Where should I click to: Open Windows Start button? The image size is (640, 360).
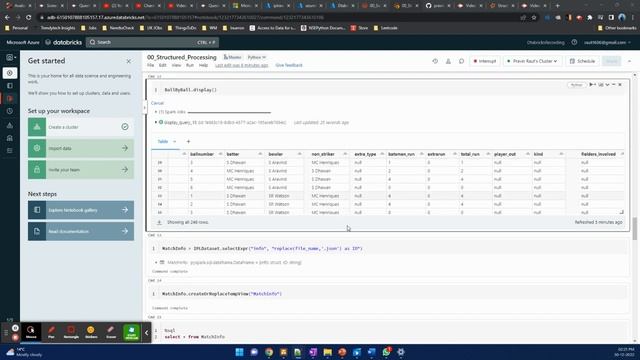point(240,352)
